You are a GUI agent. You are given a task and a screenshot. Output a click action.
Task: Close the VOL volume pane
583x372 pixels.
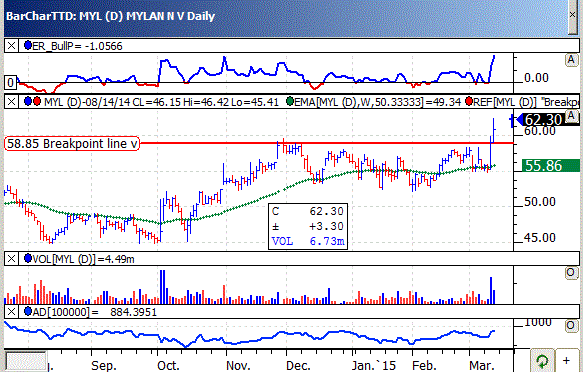click(12, 259)
